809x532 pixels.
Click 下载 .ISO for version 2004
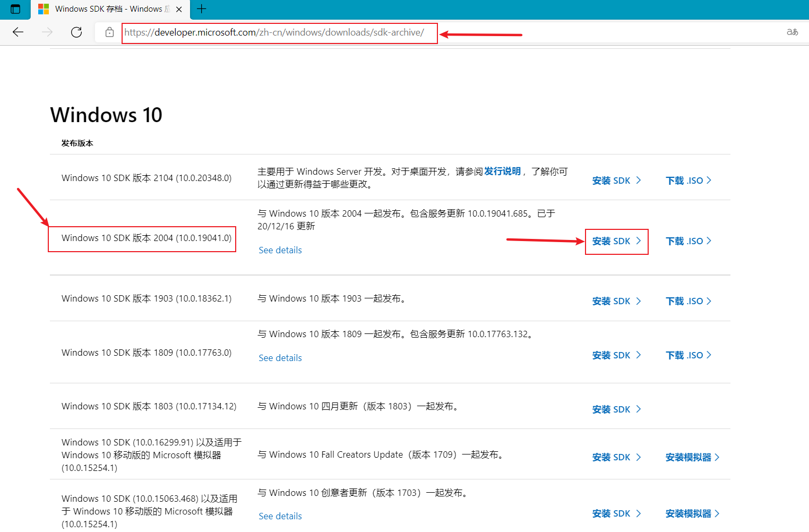coord(688,241)
